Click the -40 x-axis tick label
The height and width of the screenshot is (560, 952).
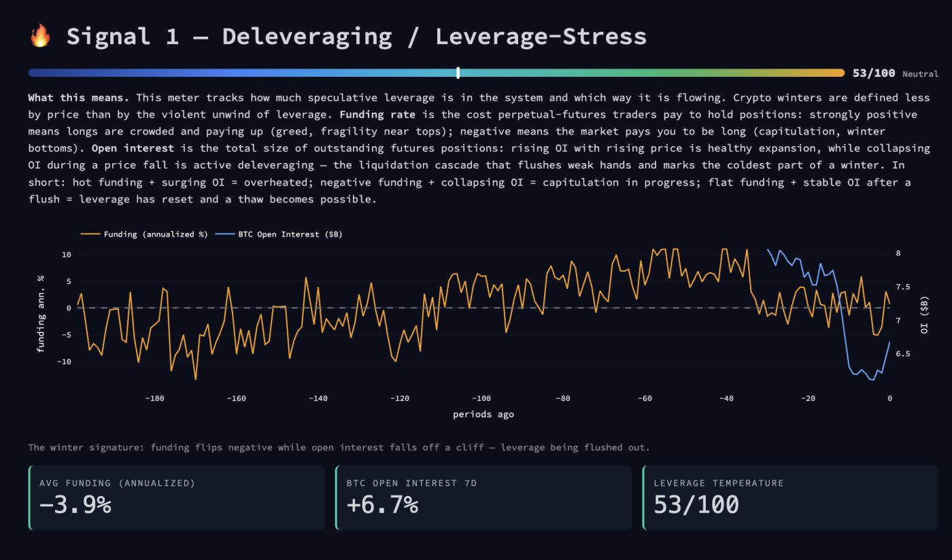[x=726, y=399]
